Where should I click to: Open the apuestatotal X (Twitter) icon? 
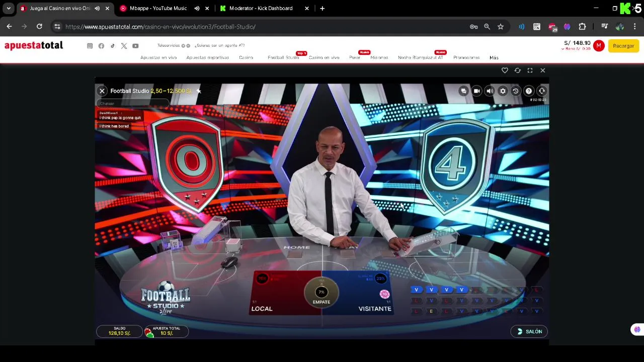click(x=124, y=46)
